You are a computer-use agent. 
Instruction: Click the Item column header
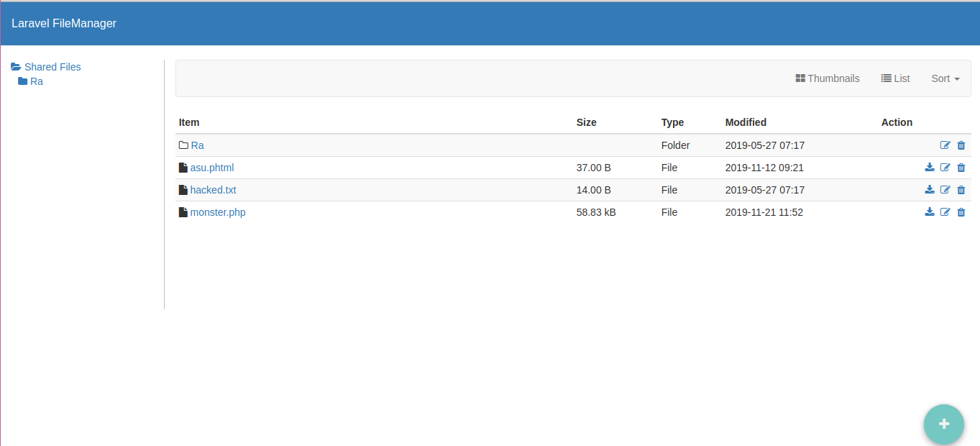[x=189, y=122]
